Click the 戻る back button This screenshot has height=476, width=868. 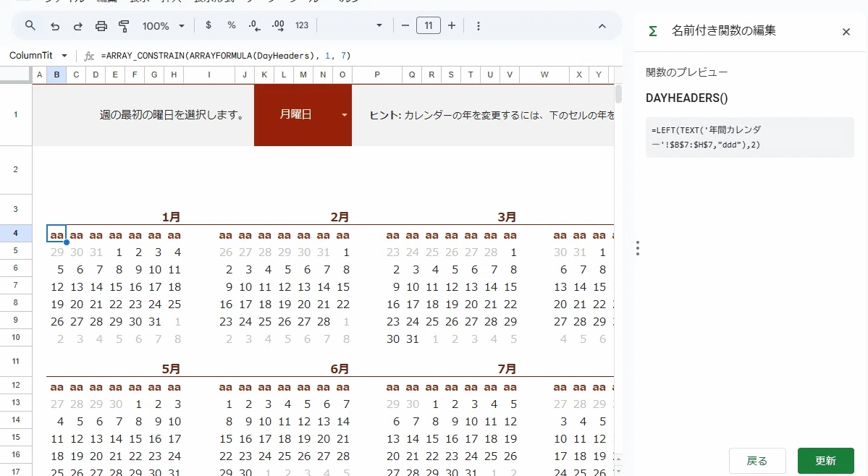[x=757, y=461]
